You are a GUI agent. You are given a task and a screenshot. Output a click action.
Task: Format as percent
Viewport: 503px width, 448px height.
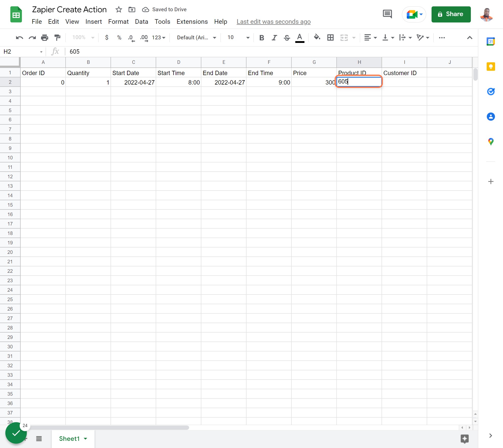pyautogui.click(x=119, y=38)
